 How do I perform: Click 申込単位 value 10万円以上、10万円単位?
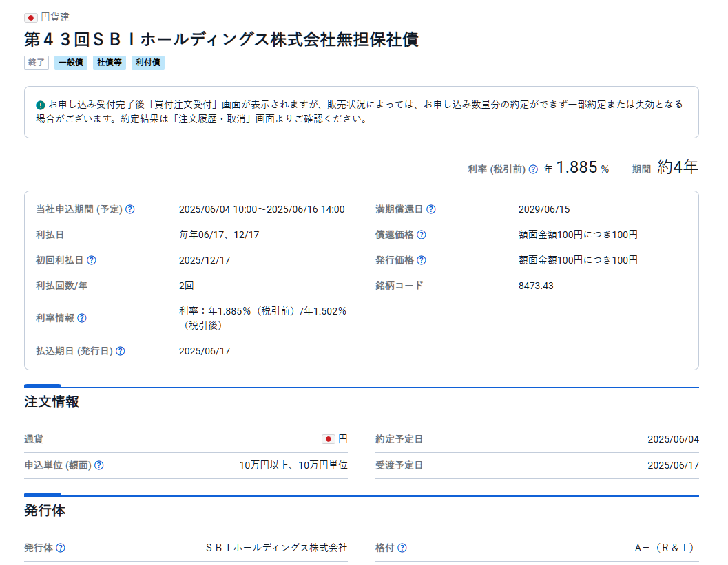(x=293, y=465)
